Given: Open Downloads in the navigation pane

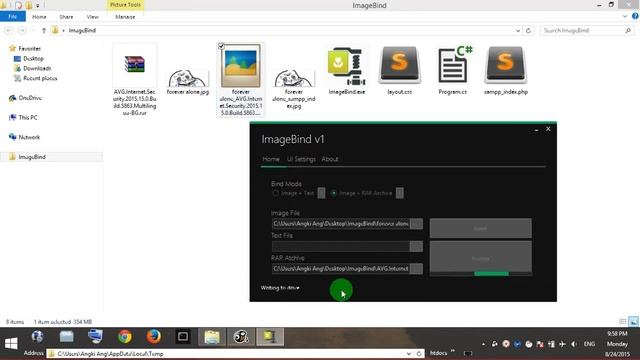Looking at the screenshot, I should tap(32, 69).
